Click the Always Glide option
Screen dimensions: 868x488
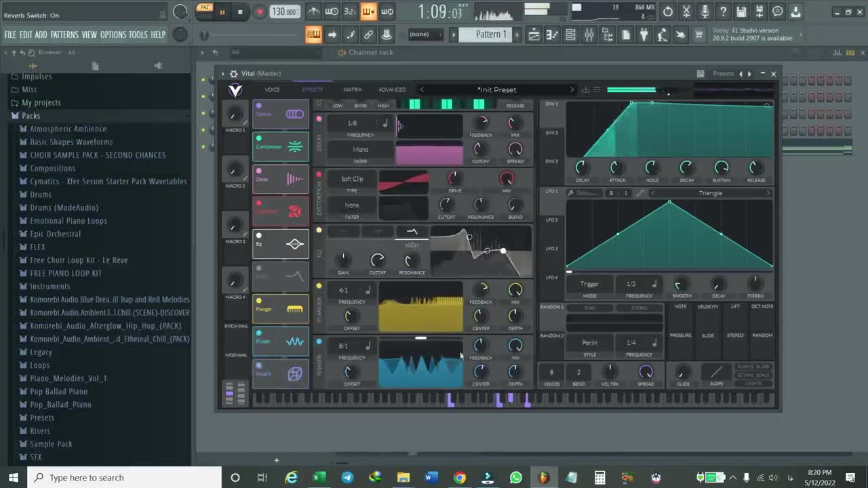pos(753,367)
